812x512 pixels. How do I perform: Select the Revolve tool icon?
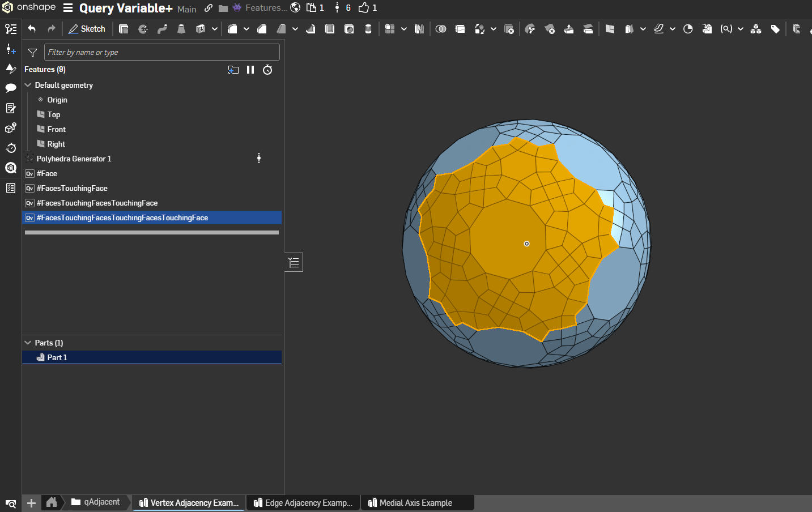coord(143,29)
